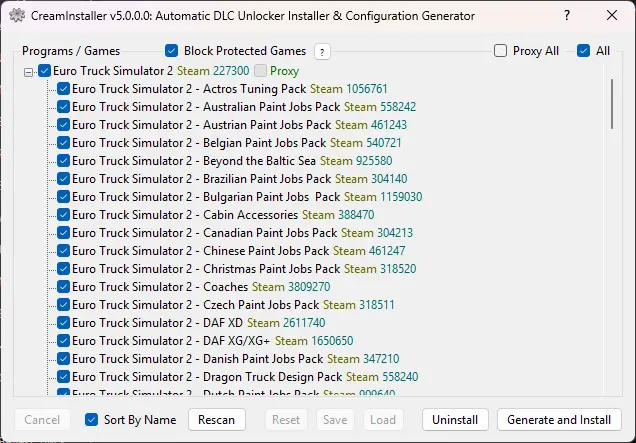Enable the Proxy All checkbox

coord(501,51)
